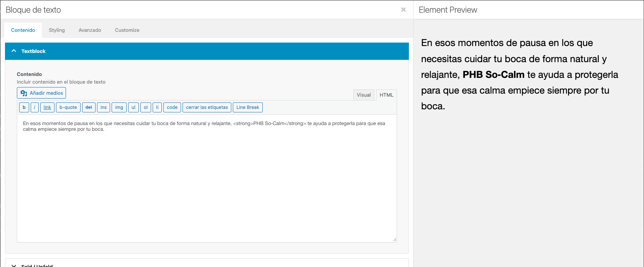644x267 pixels.
Task: Insert a link tag
Action: (47, 107)
